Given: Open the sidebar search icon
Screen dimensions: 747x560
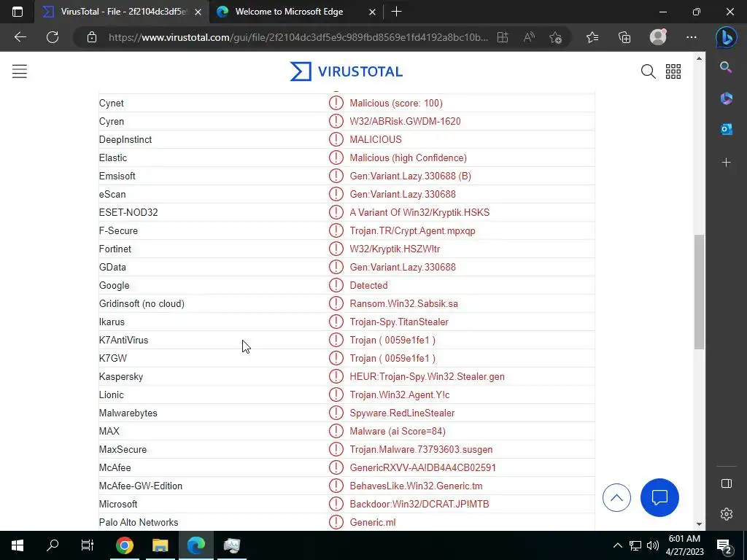Looking at the screenshot, I should [x=726, y=67].
